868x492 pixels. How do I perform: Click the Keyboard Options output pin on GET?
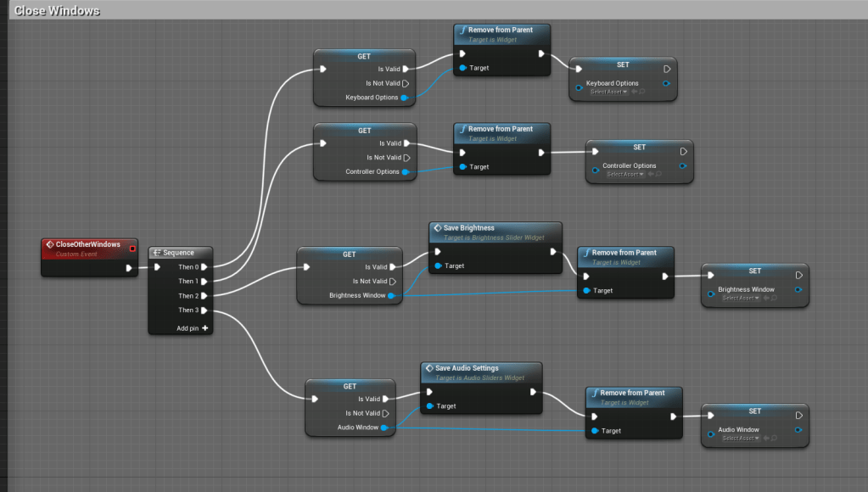point(405,98)
